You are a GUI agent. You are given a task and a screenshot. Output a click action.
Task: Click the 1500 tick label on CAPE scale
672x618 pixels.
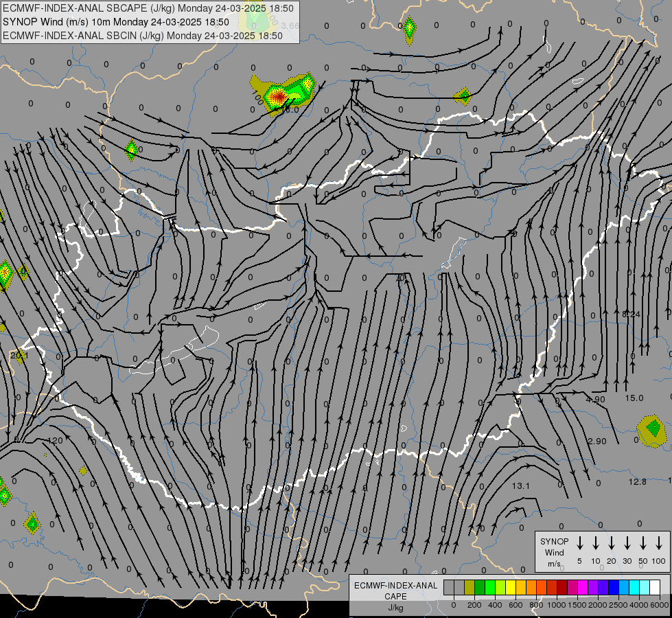[x=577, y=605]
